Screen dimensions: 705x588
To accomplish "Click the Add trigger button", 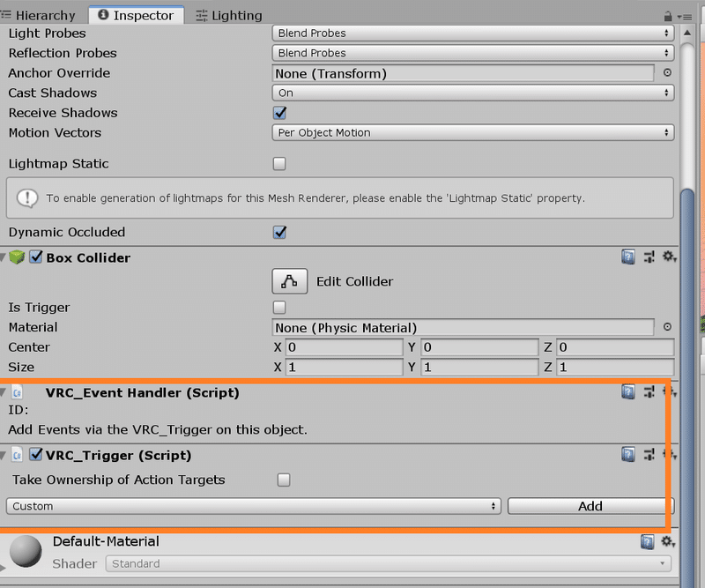I will 590,506.
